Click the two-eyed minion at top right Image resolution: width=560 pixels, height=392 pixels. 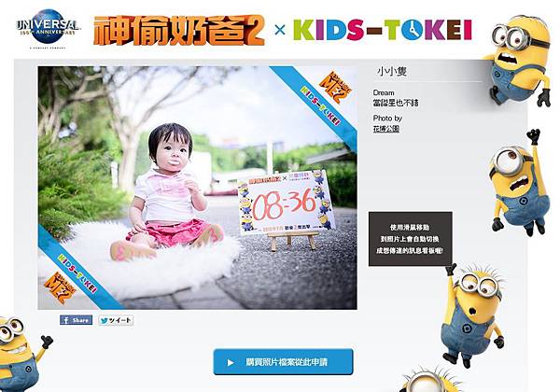(x=519, y=61)
